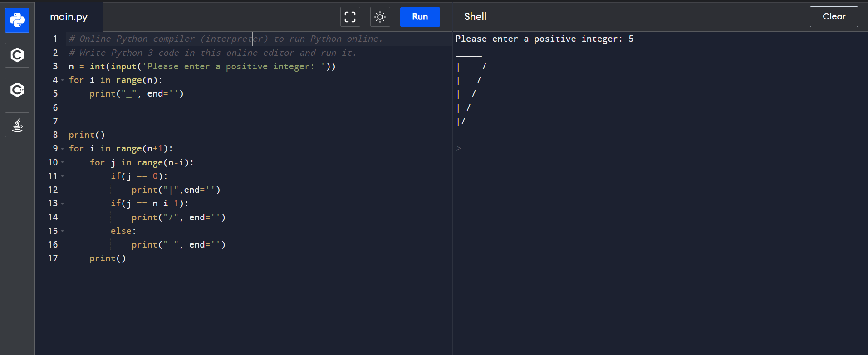This screenshot has width=868, height=355.
Task: Toggle light theme with the sun icon
Action: [380, 17]
